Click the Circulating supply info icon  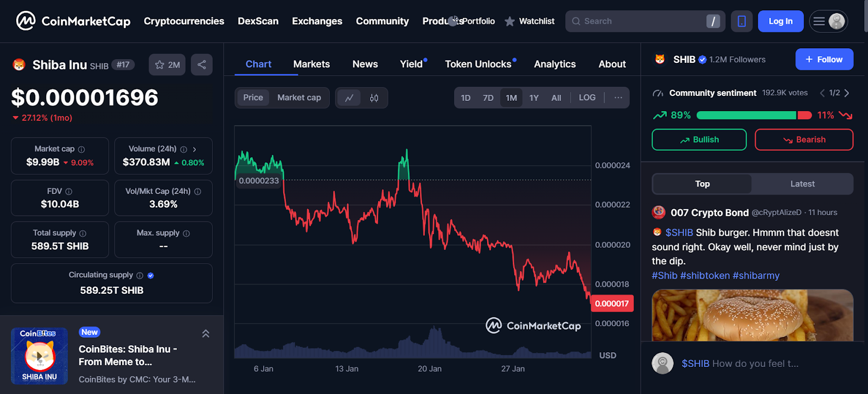coord(139,275)
